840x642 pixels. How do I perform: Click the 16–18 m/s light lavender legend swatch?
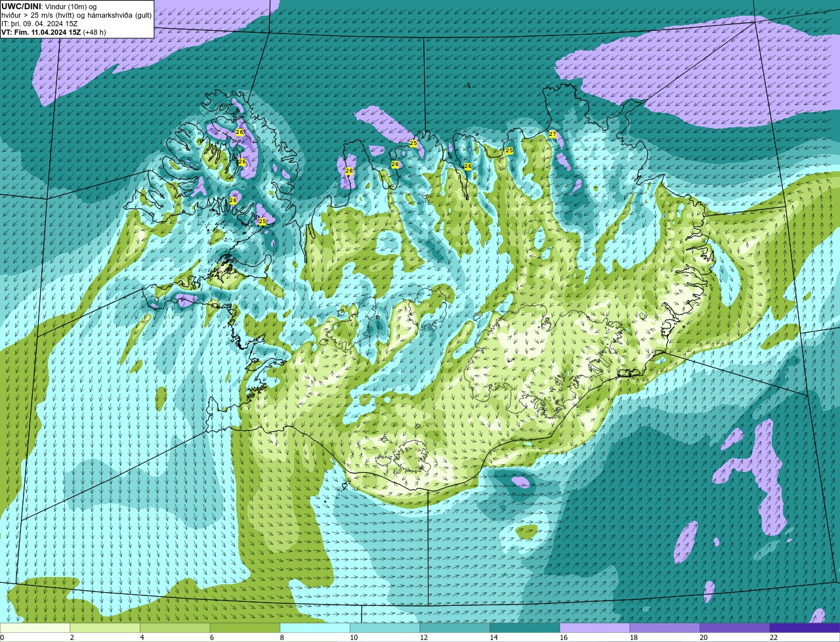pos(595,628)
